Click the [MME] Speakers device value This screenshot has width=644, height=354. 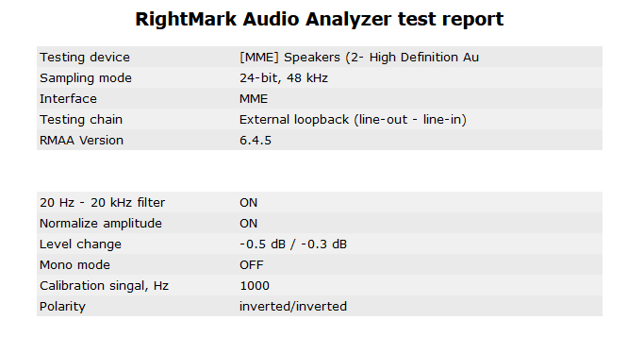359,58
